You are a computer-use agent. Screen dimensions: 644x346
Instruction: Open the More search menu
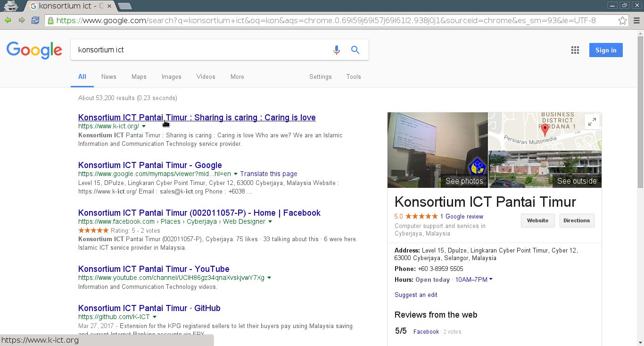[237, 76]
